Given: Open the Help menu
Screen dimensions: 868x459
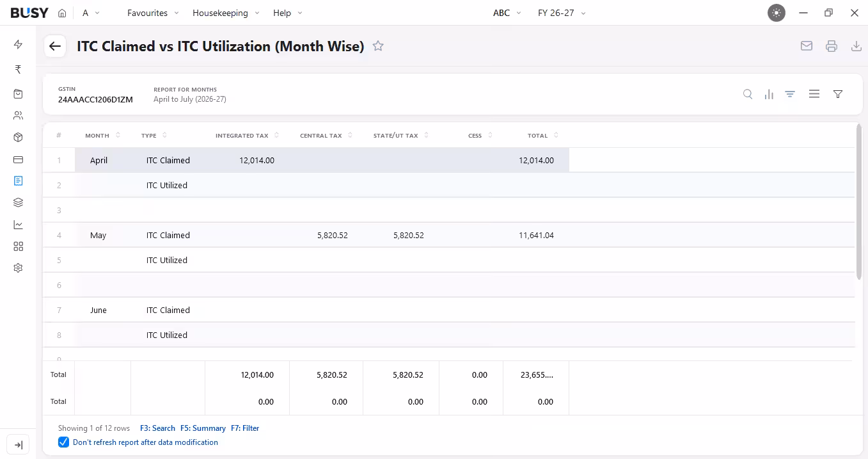Looking at the screenshot, I should [288, 13].
